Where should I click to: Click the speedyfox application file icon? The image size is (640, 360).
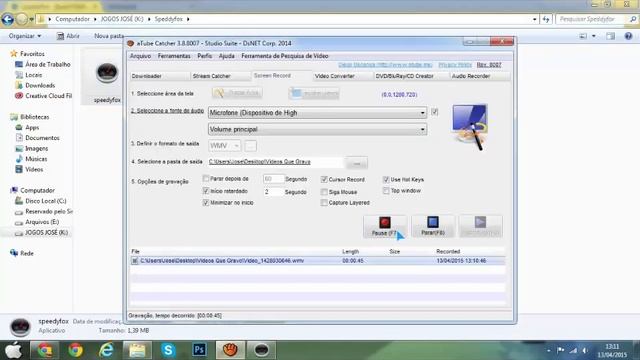(107, 73)
